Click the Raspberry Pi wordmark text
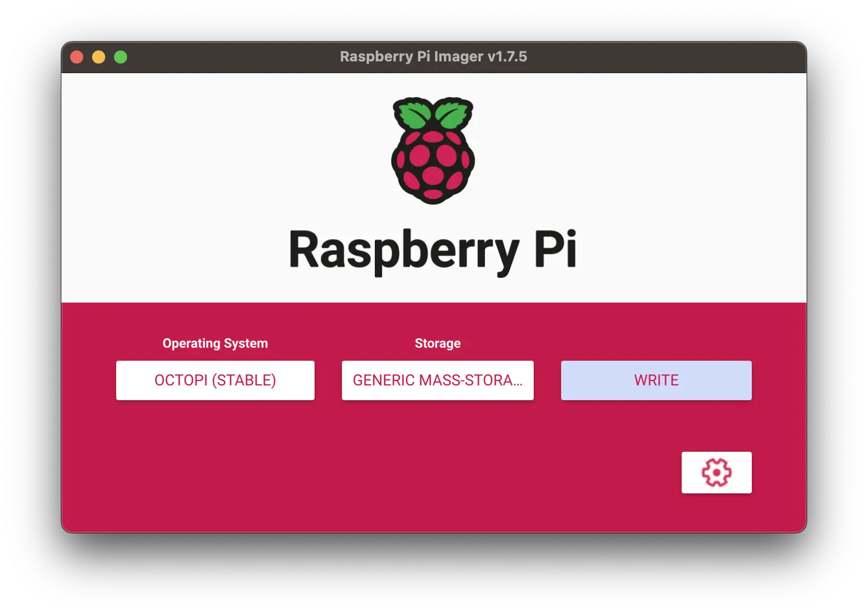Image resolution: width=868 pixels, height=614 pixels. (433, 250)
